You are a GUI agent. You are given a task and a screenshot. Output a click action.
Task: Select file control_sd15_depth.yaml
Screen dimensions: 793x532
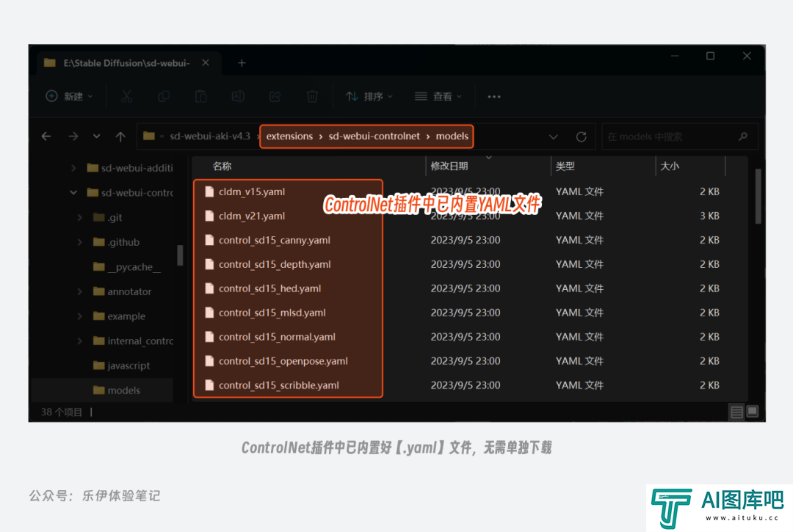275,265
